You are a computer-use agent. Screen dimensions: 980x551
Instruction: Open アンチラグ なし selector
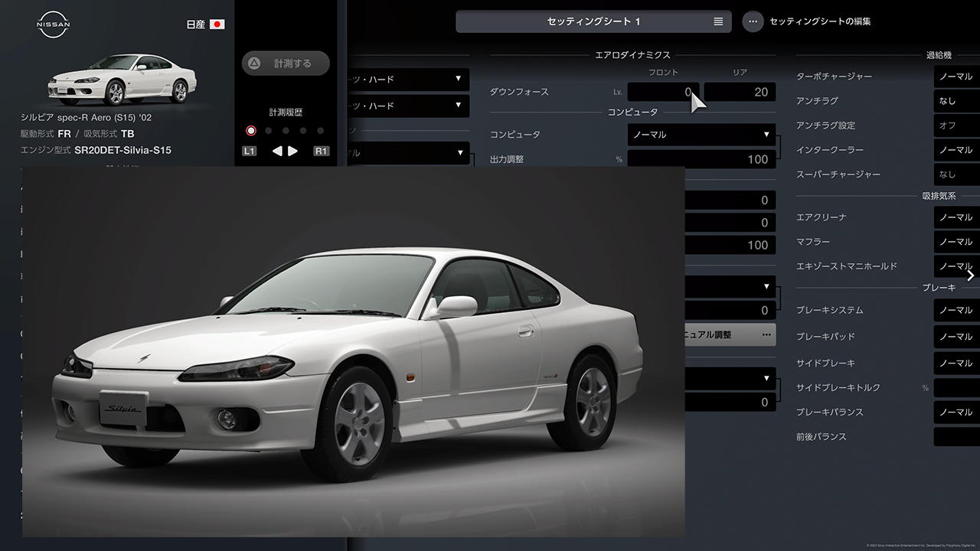pyautogui.click(x=956, y=101)
